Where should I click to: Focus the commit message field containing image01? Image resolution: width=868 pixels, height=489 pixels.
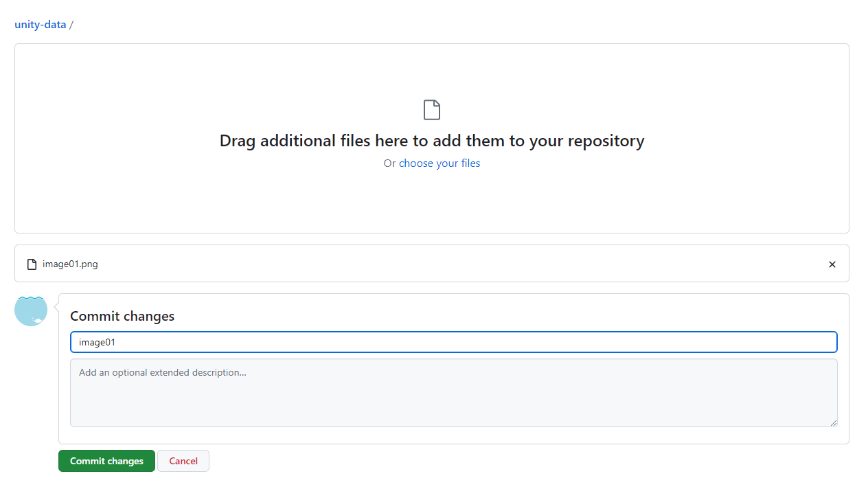(x=453, y=342)
